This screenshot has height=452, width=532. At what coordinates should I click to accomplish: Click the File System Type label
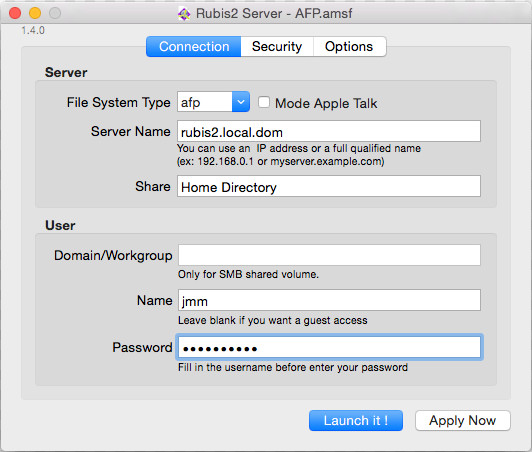(118, 102)
